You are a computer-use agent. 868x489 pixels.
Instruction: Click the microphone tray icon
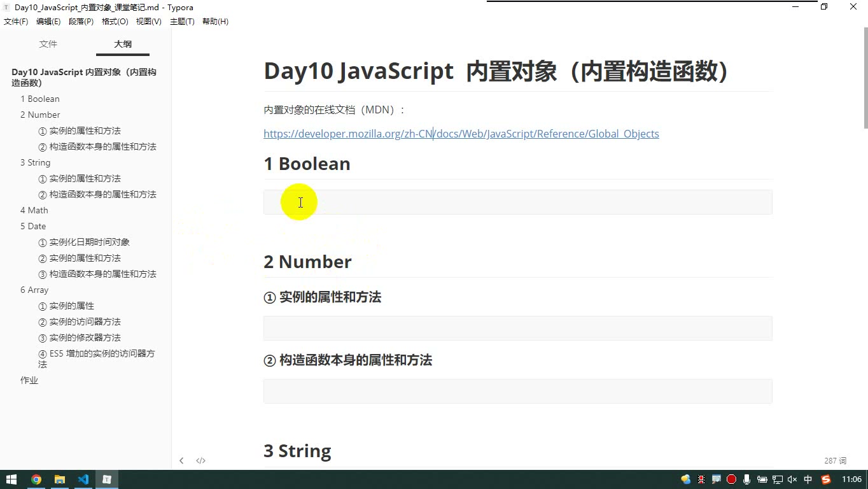pyautogui.click(x=746, y=479)
